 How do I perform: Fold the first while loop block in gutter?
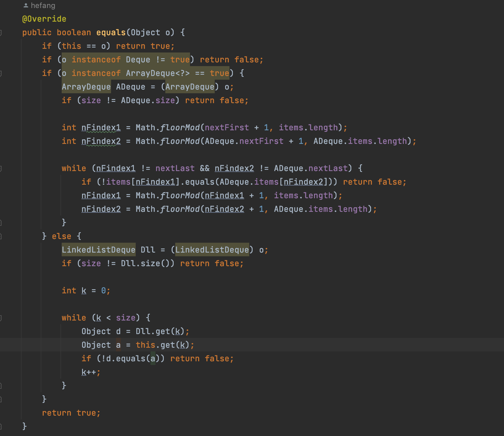pyautogui.click(x=1, y=168)
